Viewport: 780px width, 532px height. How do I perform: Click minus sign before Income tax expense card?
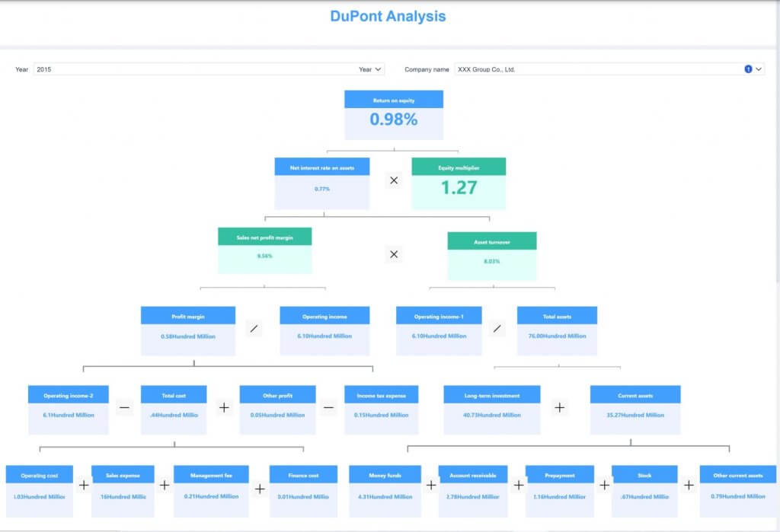(328, 408)
